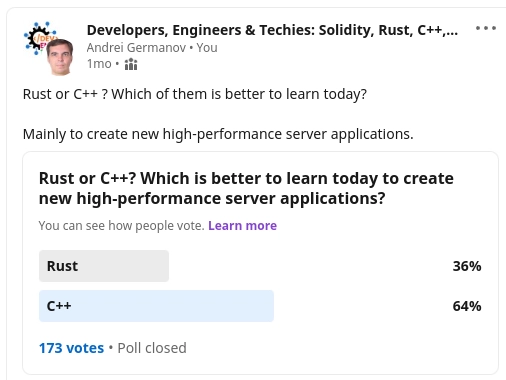Click the group logo gear icon
The width and height of the screenshot is (506, 380).
(36, 36)
